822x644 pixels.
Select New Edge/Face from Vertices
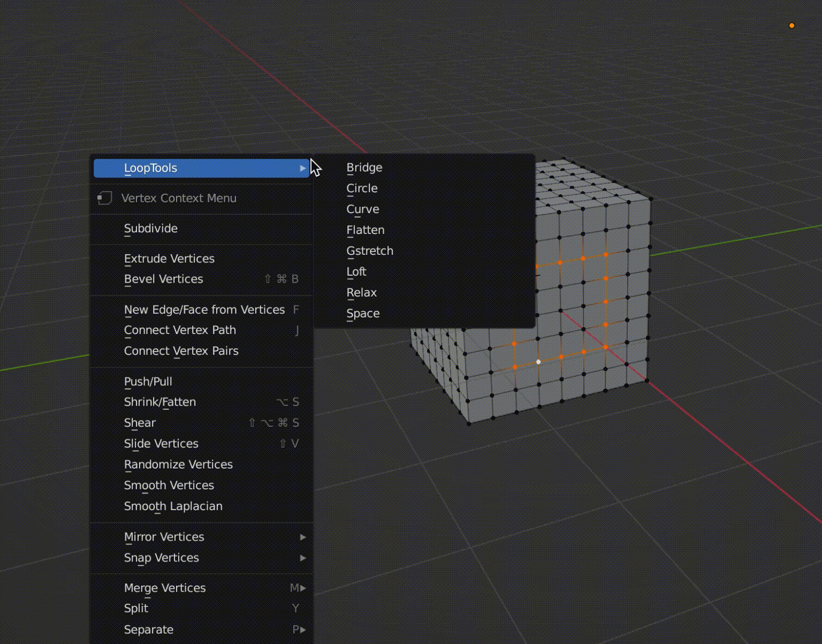(x=204, y=309)
